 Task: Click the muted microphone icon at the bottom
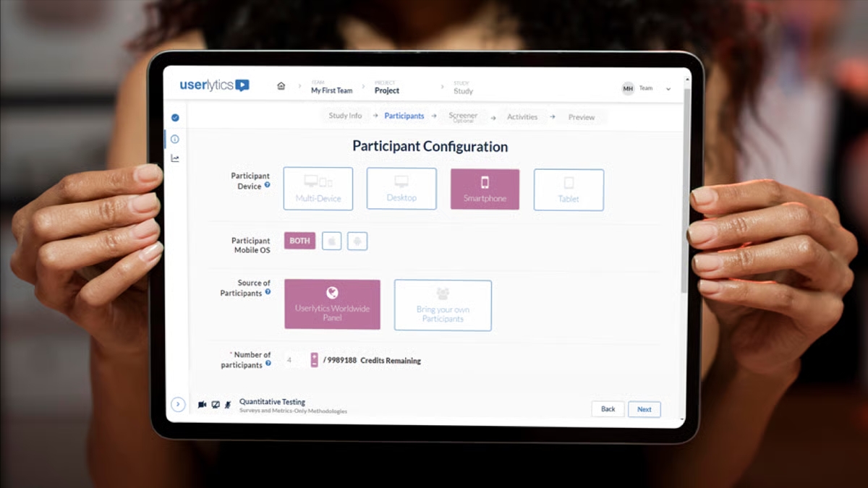pos(229,405)
